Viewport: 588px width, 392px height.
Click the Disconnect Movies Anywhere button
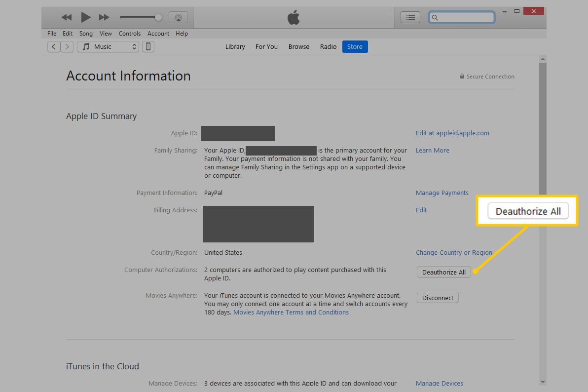click(x=438, y=298)
